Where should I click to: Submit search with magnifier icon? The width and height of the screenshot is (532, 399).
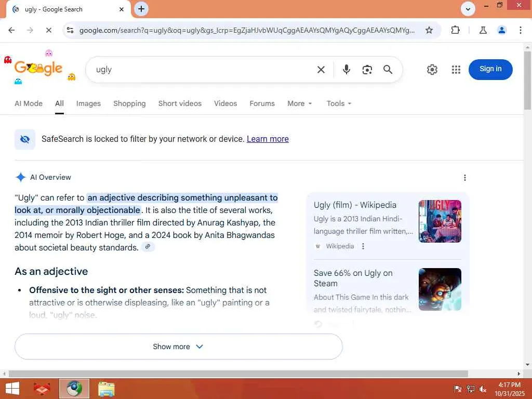388,70
